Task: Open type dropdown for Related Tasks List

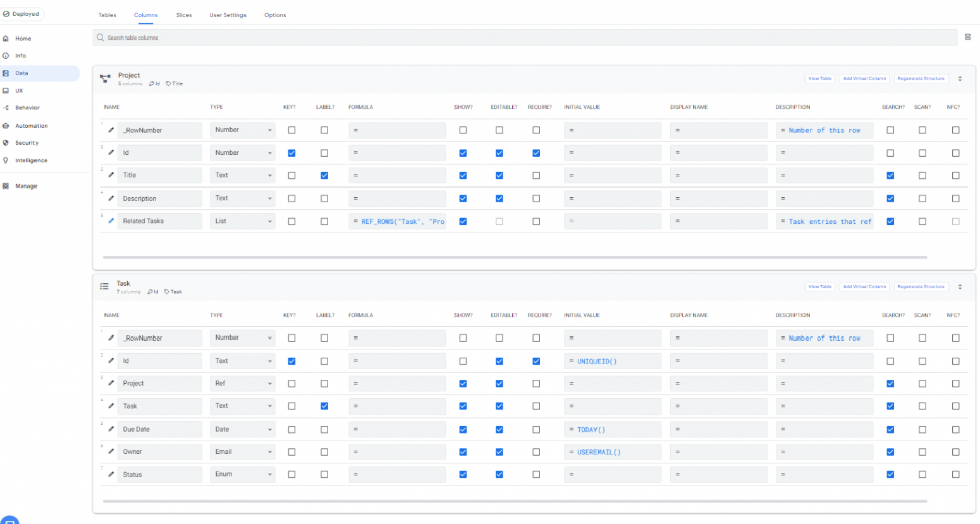Action: (x=243, y=221)
